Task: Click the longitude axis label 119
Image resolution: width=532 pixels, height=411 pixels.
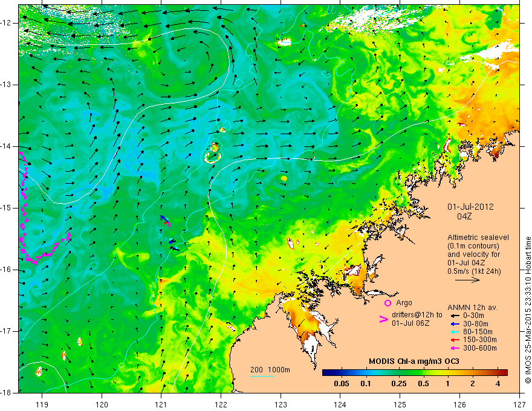Action: click(x=42, y=405)
